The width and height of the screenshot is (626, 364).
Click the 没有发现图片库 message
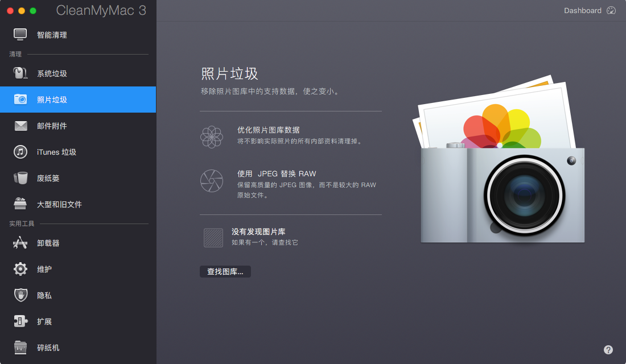click(258, 231)
